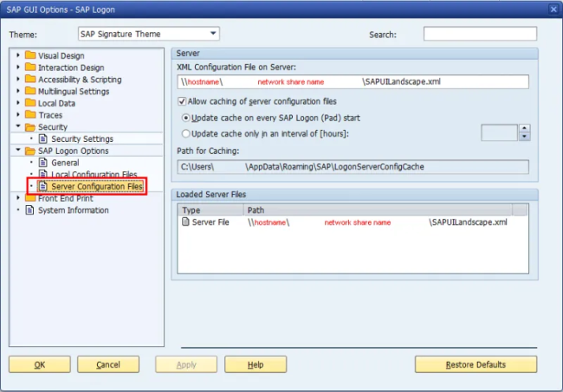Click the Local Data folder icon
Screen dimensions: 563x392
pyautogui.click(x=30, y=103)
